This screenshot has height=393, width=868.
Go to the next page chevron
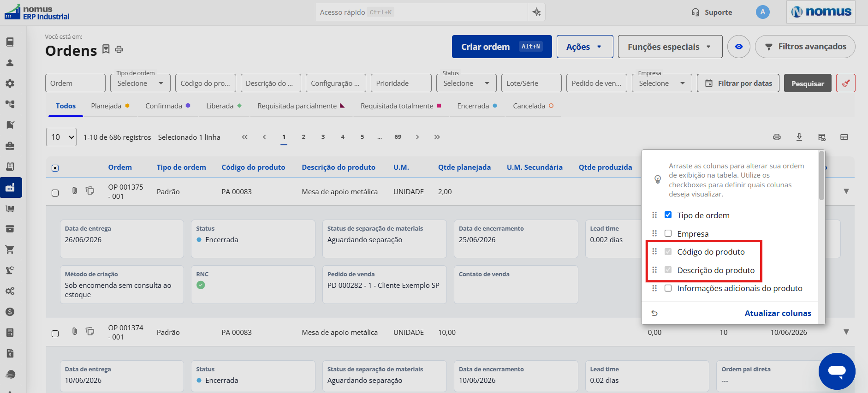coord(417,137)
